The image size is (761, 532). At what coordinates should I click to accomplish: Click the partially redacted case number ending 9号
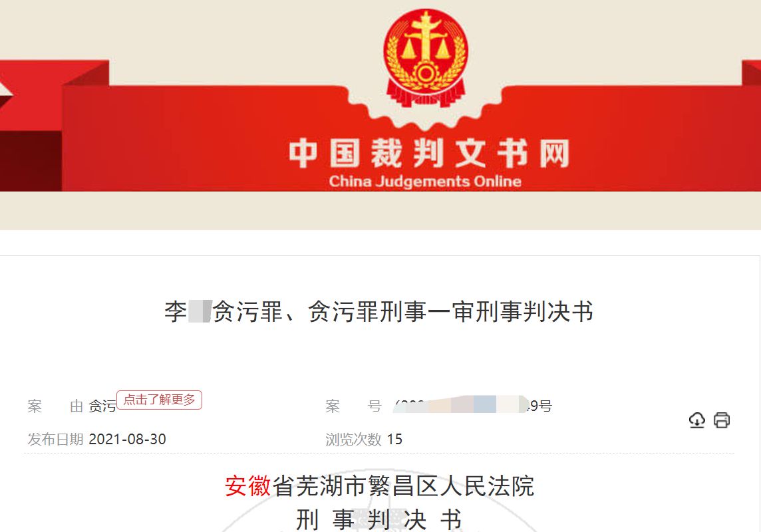[473, 406]
